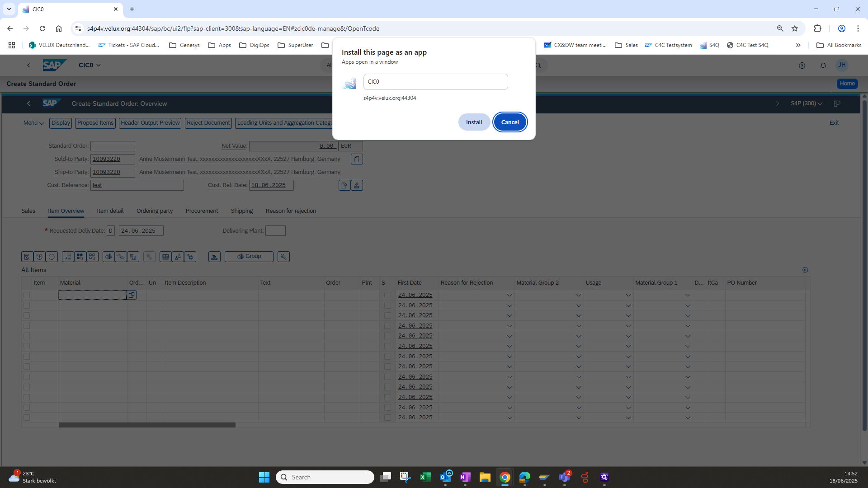This screenshot has width=868, height=488.
Task: Click the person icon beside Cust. Ref. Date
Action: (x=357, y=185)
